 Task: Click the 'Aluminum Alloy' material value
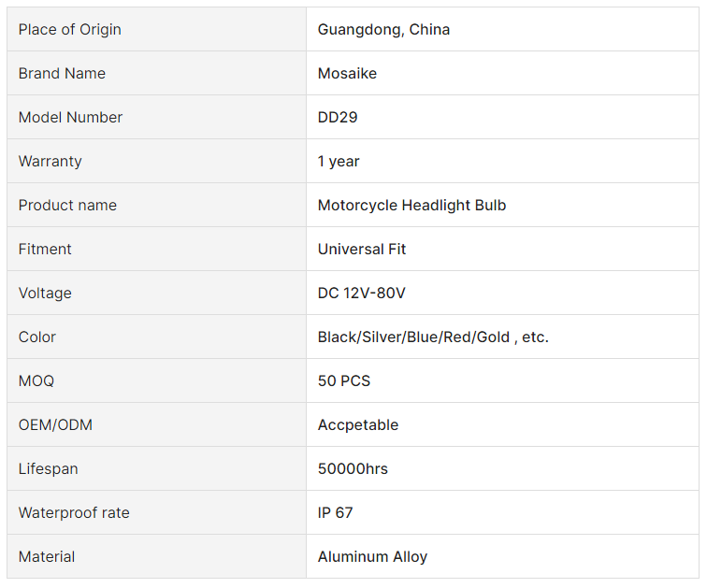tap(372, 556)
